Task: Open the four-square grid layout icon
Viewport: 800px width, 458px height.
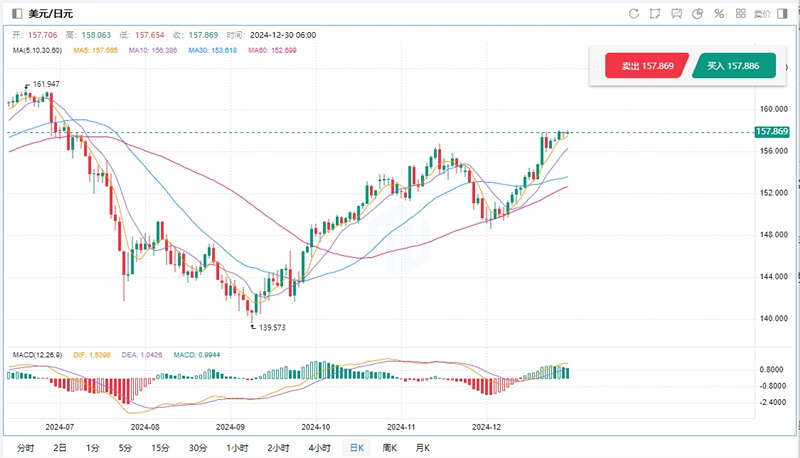Action: (741, 14)
